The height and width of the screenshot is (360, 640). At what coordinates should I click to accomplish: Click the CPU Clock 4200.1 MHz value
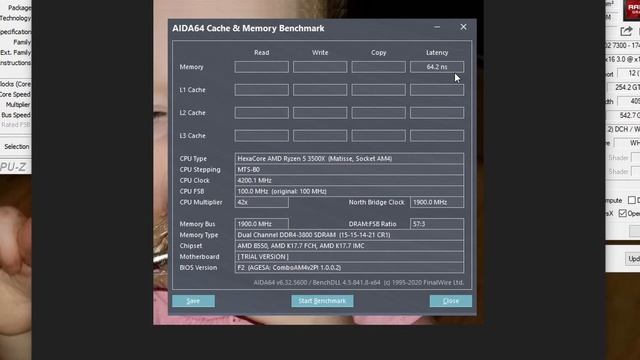coord(349,180)
